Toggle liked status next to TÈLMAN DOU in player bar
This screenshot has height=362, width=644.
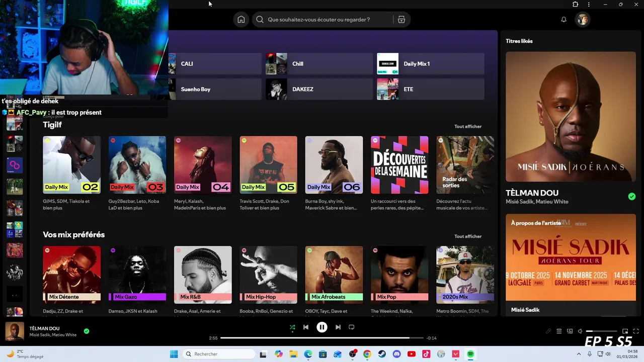[87, 331]
